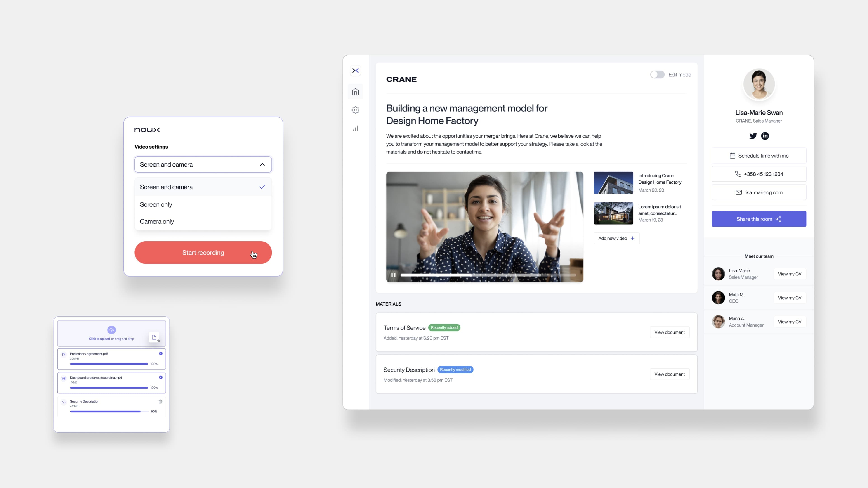Click Share this room

coord(759,219)
